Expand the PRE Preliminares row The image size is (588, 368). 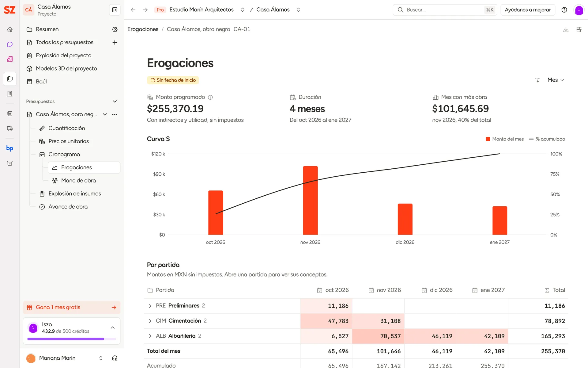[x=150, y=306]
